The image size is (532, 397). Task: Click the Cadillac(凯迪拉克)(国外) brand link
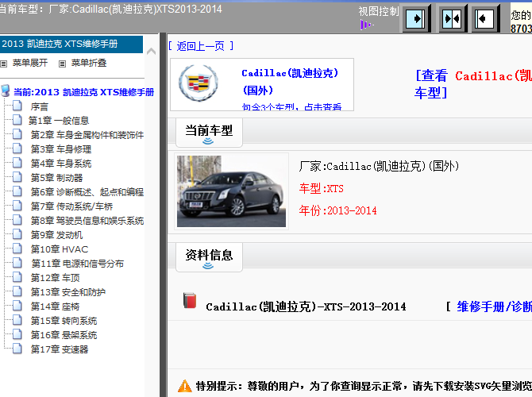(290, 82)
